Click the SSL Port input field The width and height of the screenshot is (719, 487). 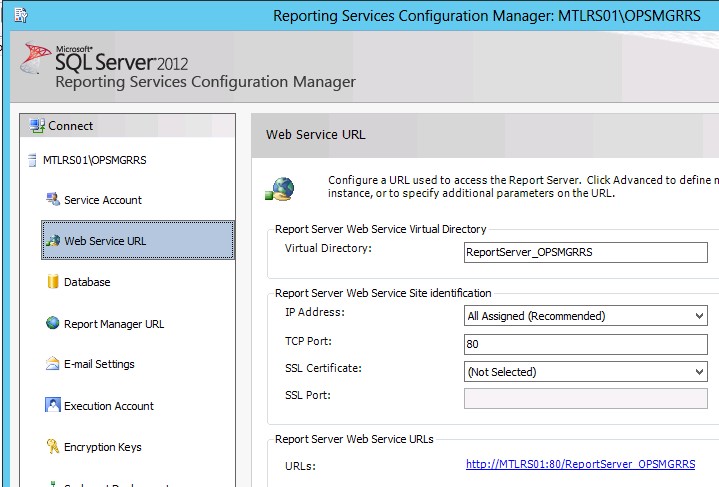pos(586,398)
